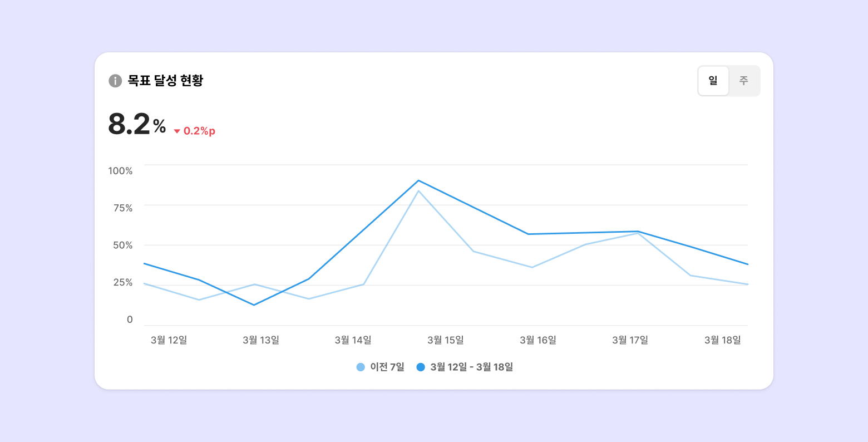
Task: Click the 3월 16일 x-axis label
Action: 538,340
